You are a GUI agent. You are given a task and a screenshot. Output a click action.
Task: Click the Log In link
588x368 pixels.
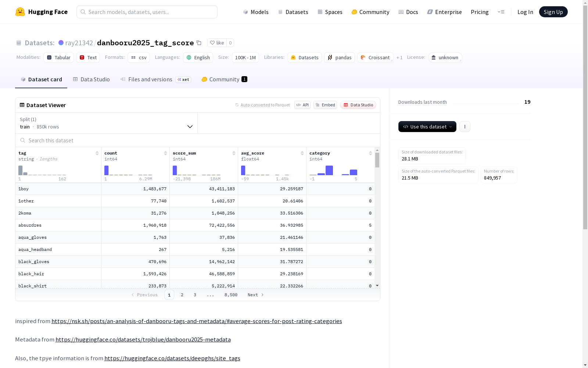point(525,12)
